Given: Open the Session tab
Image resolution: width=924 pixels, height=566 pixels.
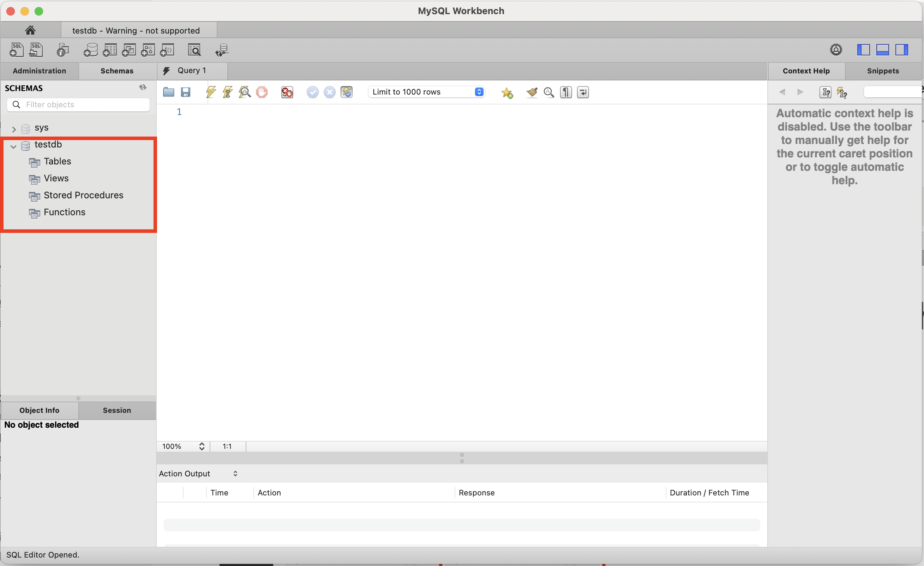Looking at the screenshot, I should pyautogui.click(x=116, y=410).
